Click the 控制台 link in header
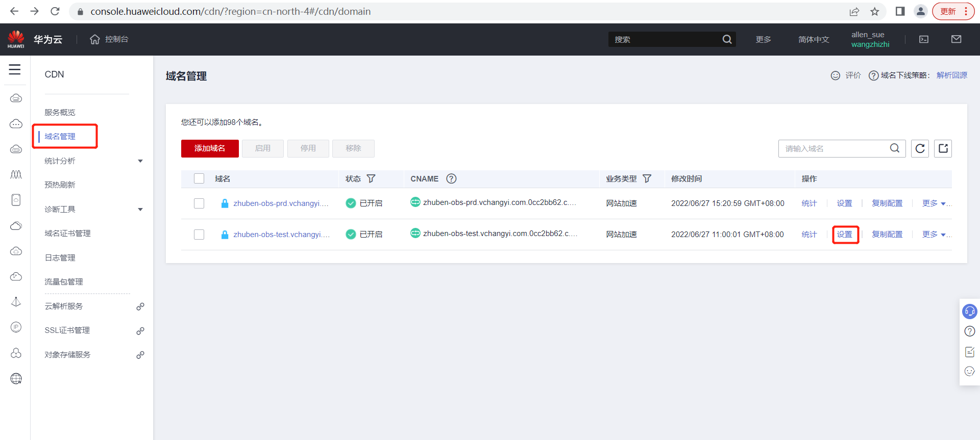This screenshot has height=440, width=980. click(x=116, y=39)
